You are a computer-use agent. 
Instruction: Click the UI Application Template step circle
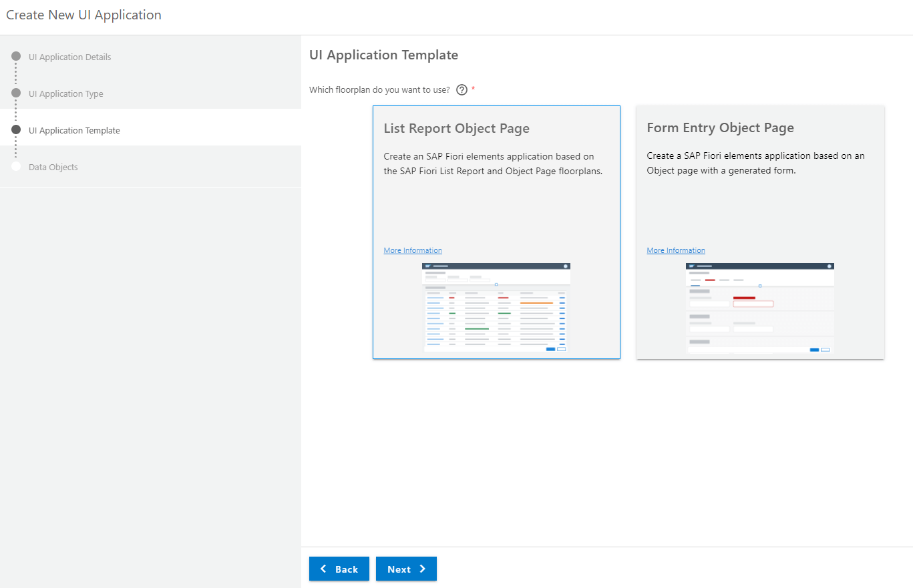click(16, 129)
